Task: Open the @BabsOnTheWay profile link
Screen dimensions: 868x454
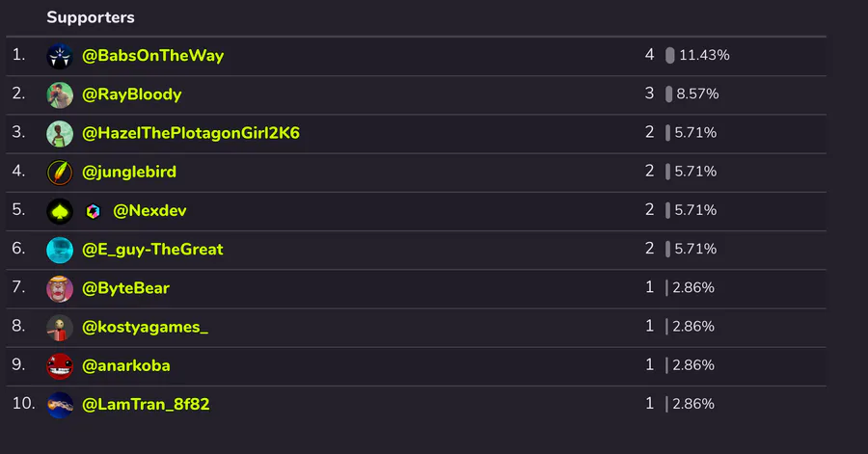Action: 152,56
